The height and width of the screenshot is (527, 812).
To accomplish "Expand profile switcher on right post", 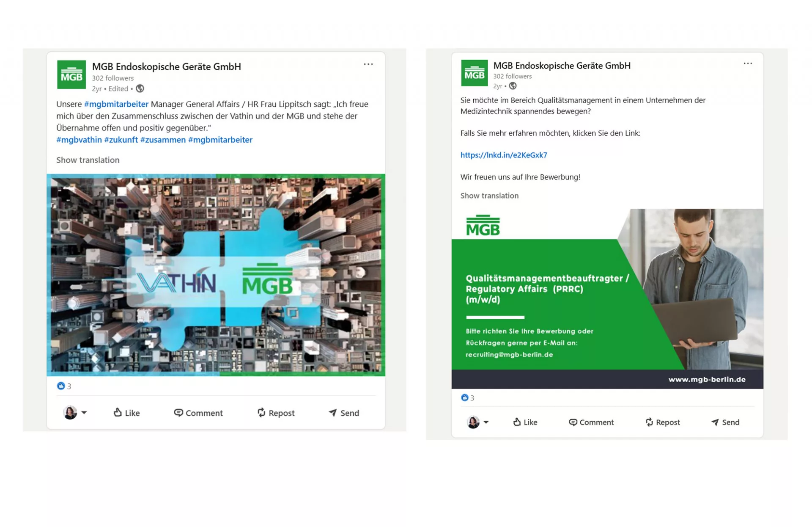I will coord(486,422).
